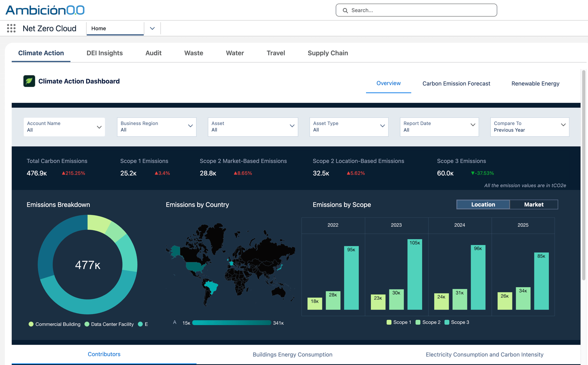The height and width of the screenshot is (365, 588).
Task: Click the Climate Action Dashboard leaf icon
Action: click(29, 81)
